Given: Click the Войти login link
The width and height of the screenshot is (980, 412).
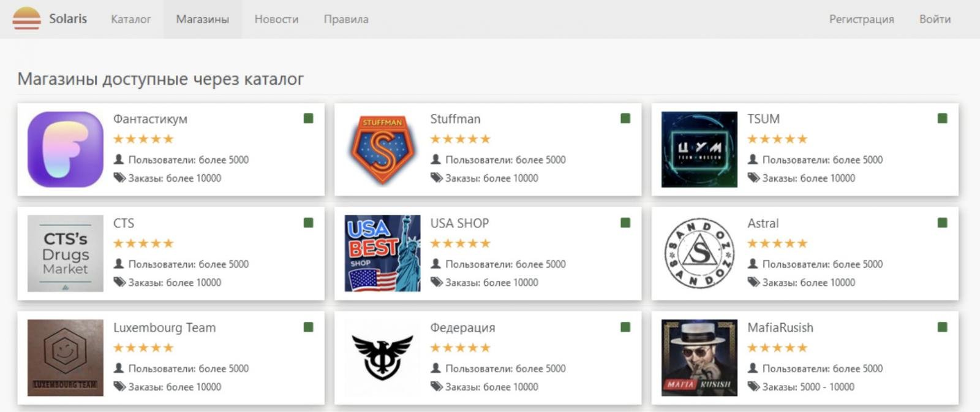Looking at the screenshot, I should click(x=935, y=19).
